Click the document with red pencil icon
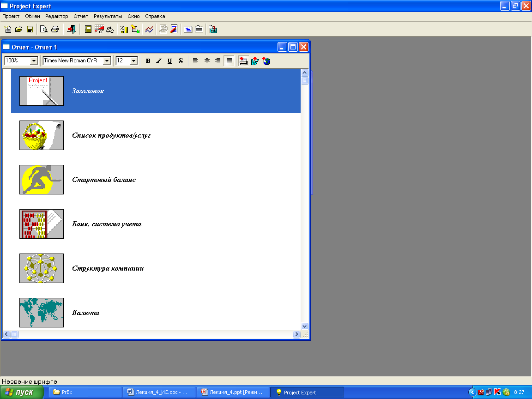 tap(174, 30)
